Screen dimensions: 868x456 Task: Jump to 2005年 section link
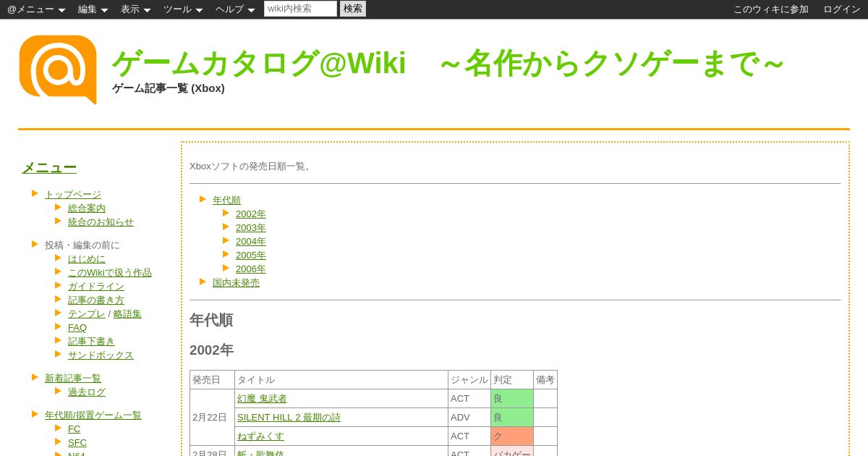coord(251,255)
